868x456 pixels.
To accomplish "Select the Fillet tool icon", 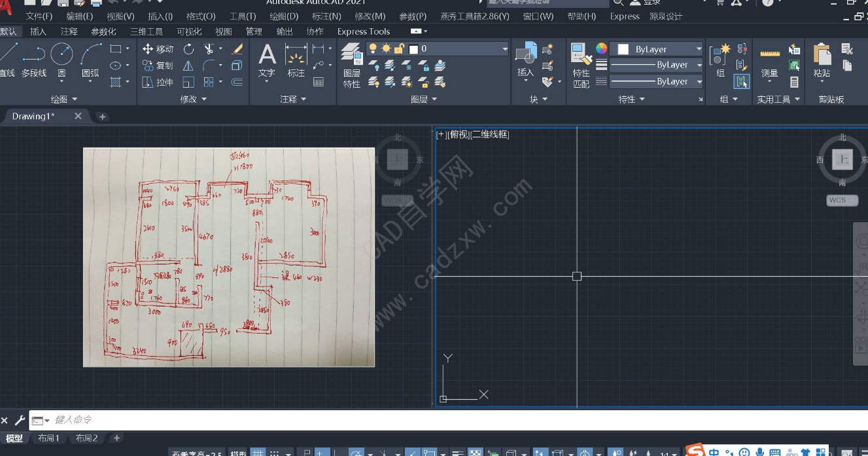I will coord(209,65).
